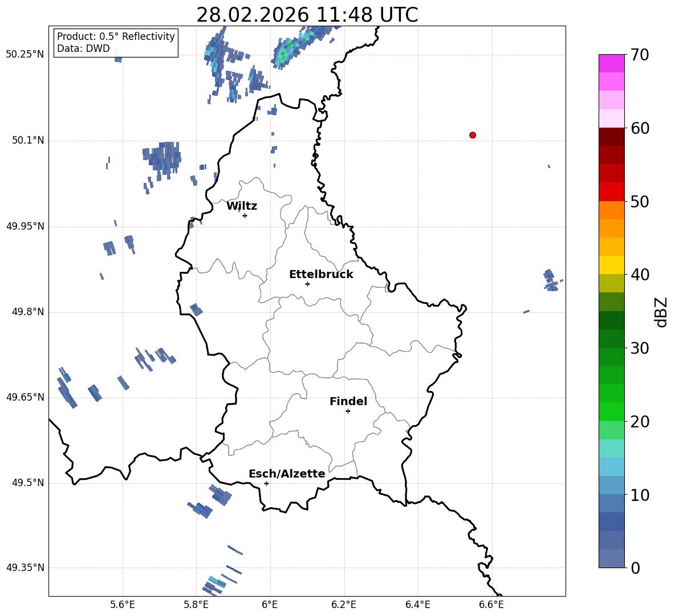This screenshot has width=675, height=616.
Task: Click the 49.35°N latitude label
Action: tap(25, 568)
